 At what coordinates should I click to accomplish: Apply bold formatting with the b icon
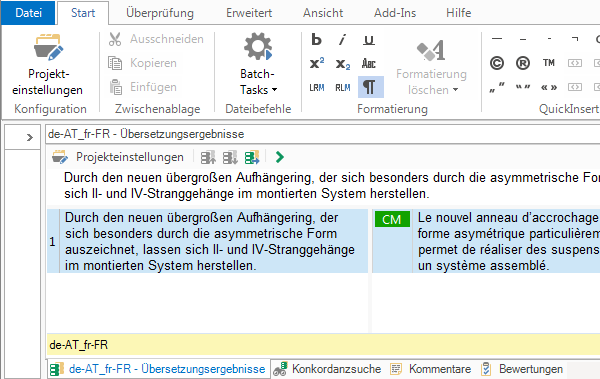[316, 39]
